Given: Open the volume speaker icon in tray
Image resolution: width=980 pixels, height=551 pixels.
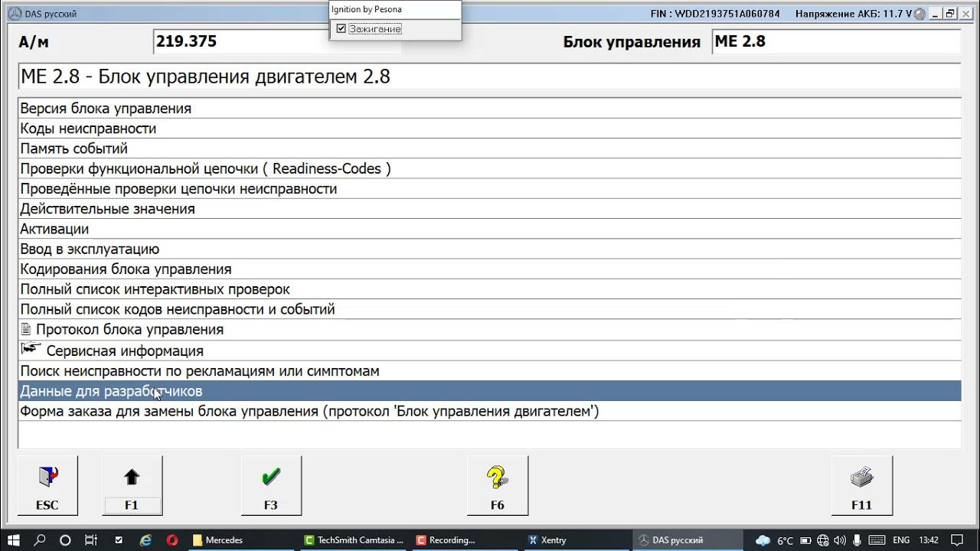Looking at the screenshot, I should click(x=840, y=540).
